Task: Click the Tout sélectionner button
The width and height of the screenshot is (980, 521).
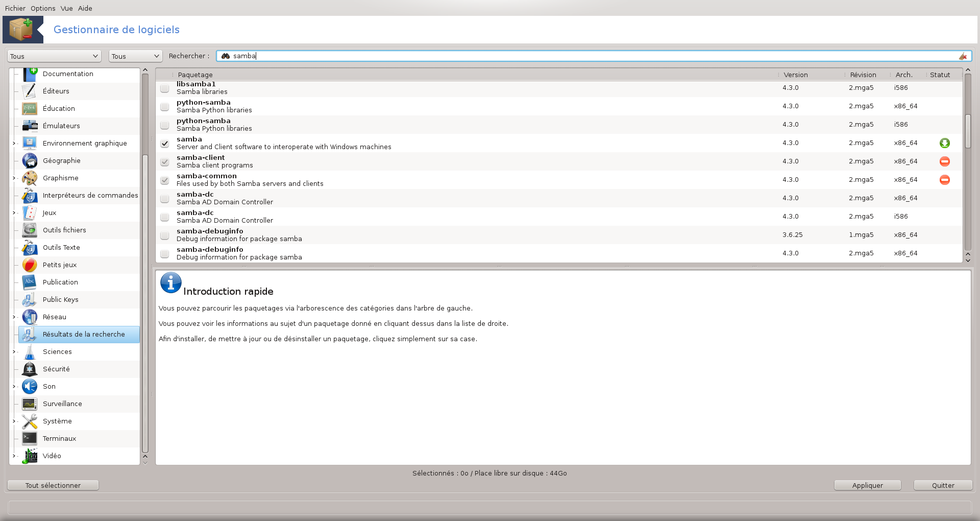Action: [x=53, y=485]
